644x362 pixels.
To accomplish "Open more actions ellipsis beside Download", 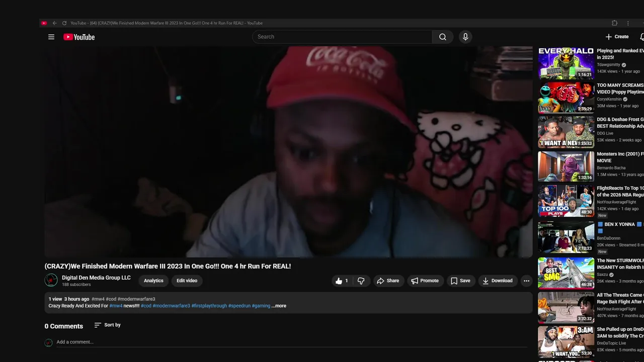I will point(526,281).
